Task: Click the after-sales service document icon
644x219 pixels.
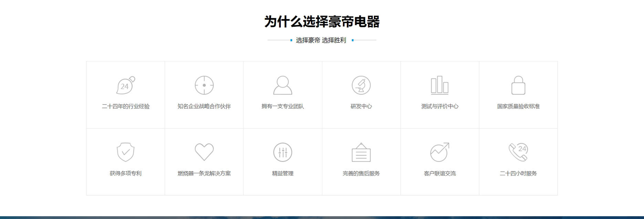Action: (x=361, y=152)
